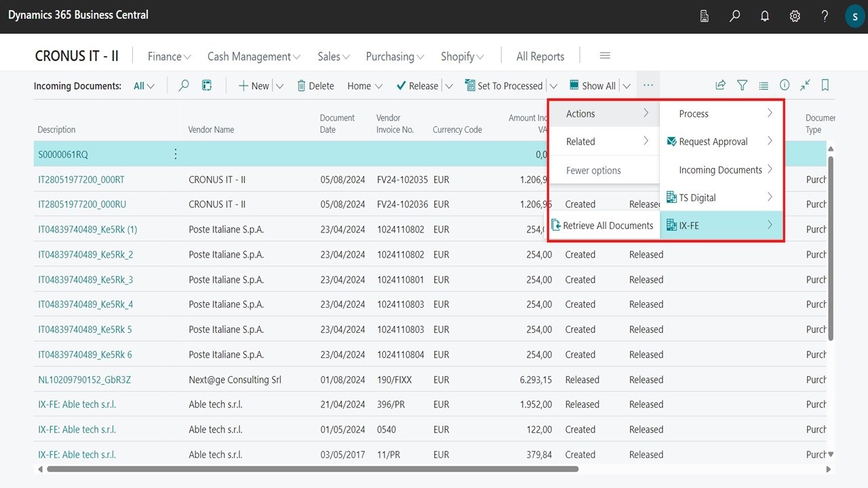Open row actions for S0000061RQ
Screen dimensions: 868x488
[x=176, y=154]
